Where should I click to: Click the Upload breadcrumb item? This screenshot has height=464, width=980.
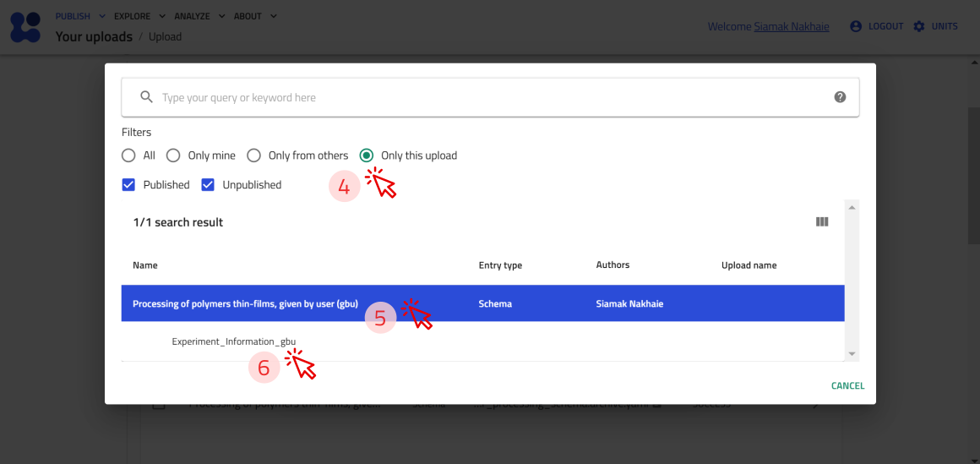coord(165,37)
